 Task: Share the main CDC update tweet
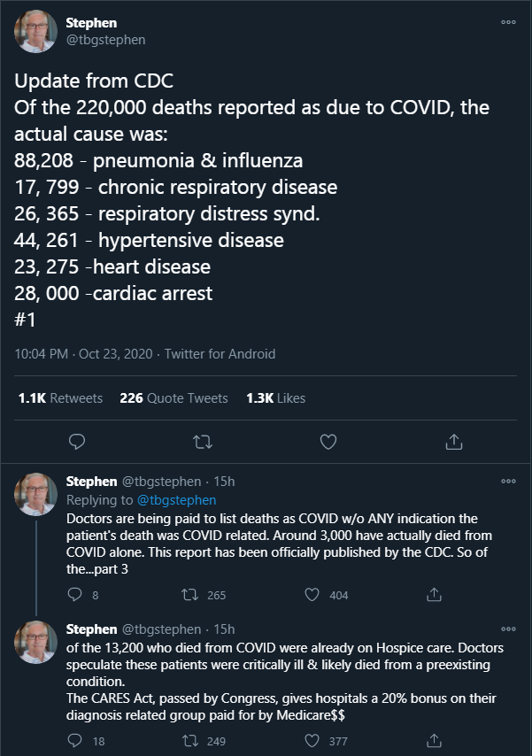coord(453,441)
